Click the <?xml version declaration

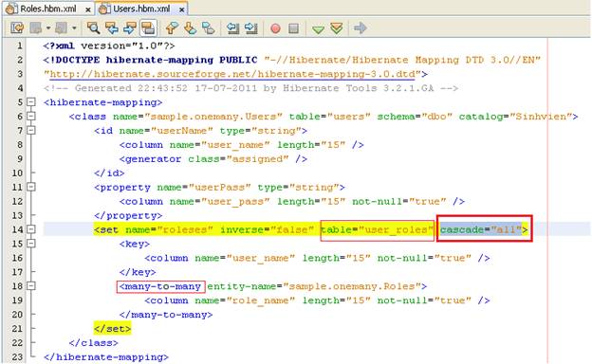coord(109,45)
